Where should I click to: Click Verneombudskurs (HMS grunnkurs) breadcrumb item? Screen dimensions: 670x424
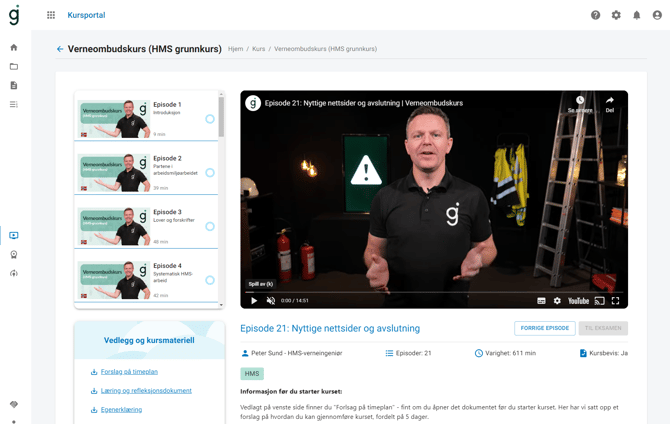click(326, 49)
